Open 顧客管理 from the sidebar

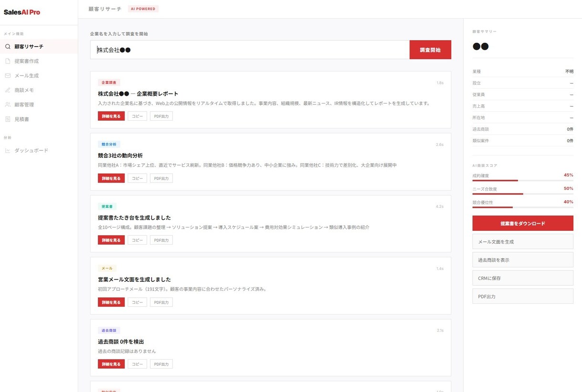[x=39, y=104]
